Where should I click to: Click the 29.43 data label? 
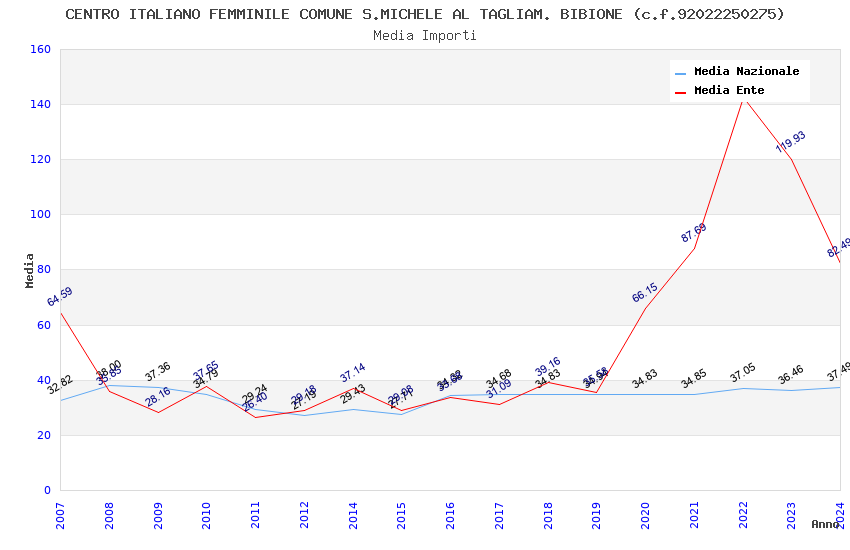tap(353, 394)
